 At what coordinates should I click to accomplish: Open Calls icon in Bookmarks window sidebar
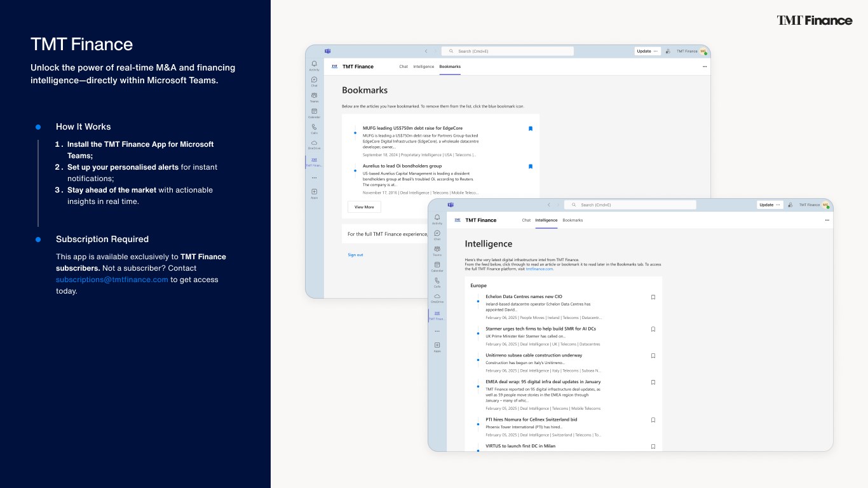[x=314, y=128]
